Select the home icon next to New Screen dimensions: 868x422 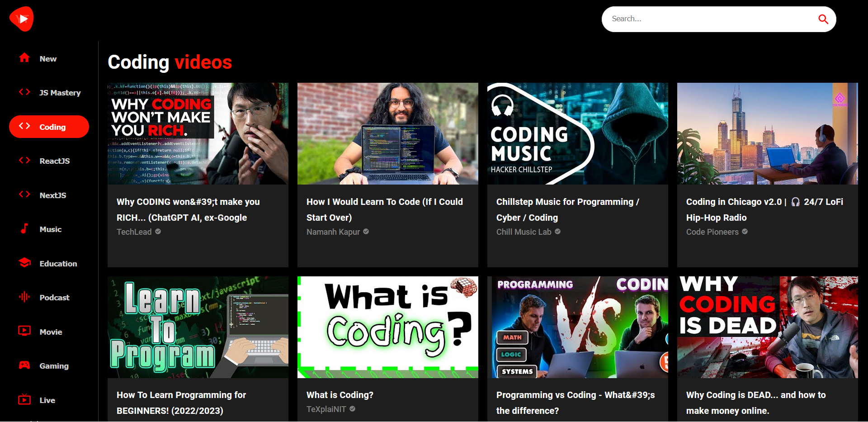coord(24,58)
